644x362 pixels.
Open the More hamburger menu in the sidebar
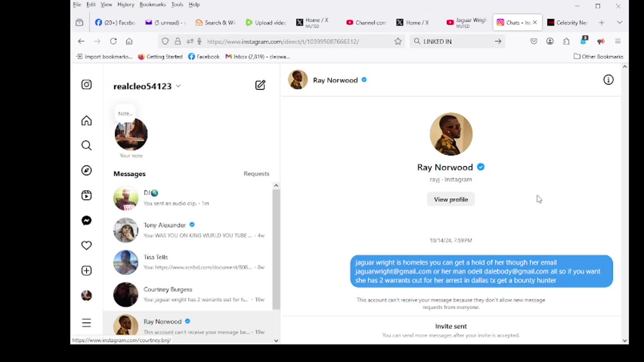(87, 323)
